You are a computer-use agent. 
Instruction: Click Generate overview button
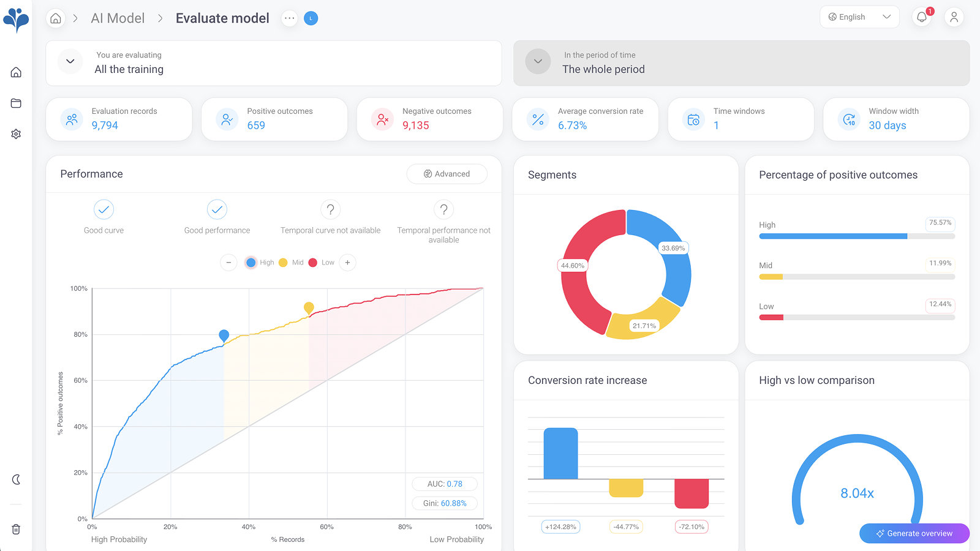click(x=914, y=533)
